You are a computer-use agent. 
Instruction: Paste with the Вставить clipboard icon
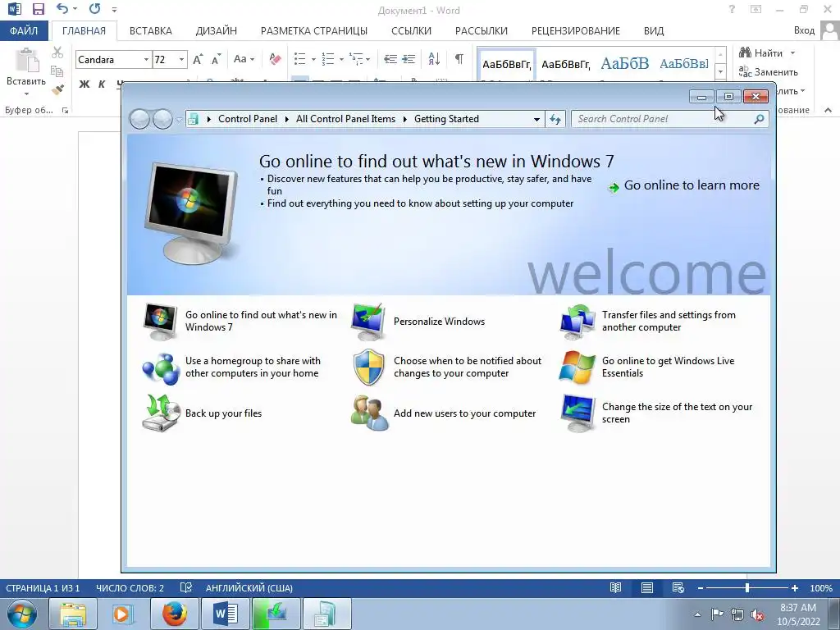pos(26,60)
